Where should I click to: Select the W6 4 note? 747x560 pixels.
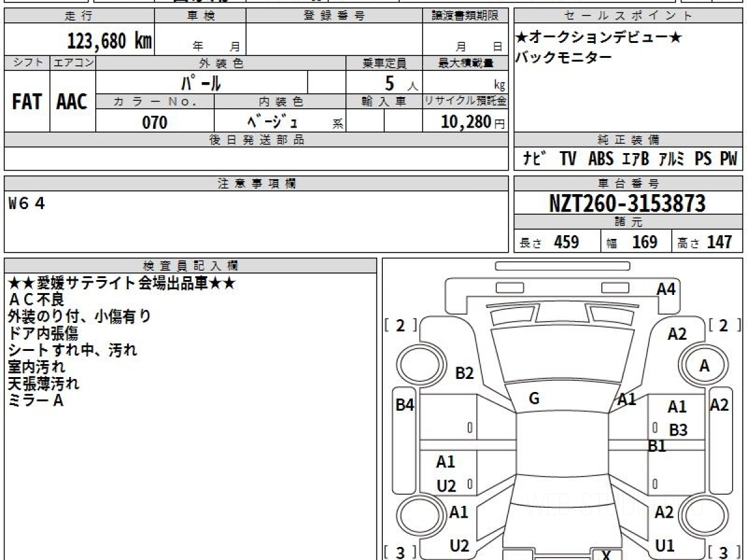[x=27, y=203]
